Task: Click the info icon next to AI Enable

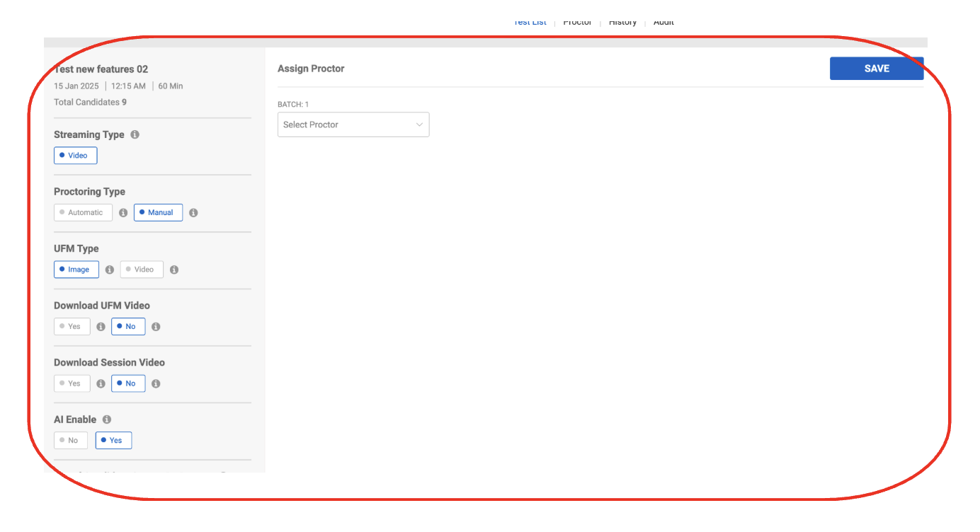Action: click(107, 420)
